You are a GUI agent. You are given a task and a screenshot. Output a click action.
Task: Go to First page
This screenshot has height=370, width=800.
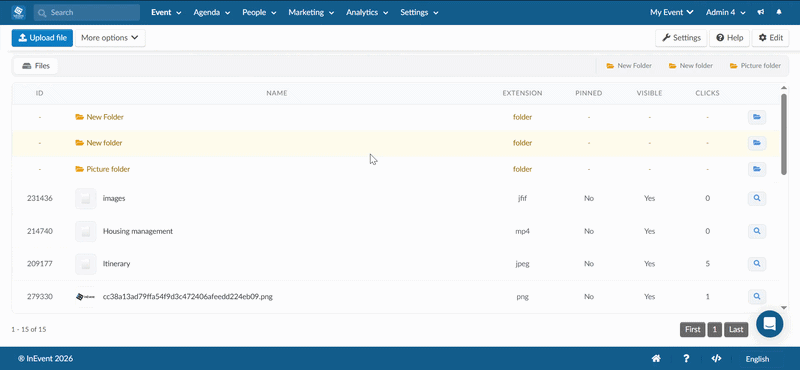pyautogui.click(x=692, y=330)
